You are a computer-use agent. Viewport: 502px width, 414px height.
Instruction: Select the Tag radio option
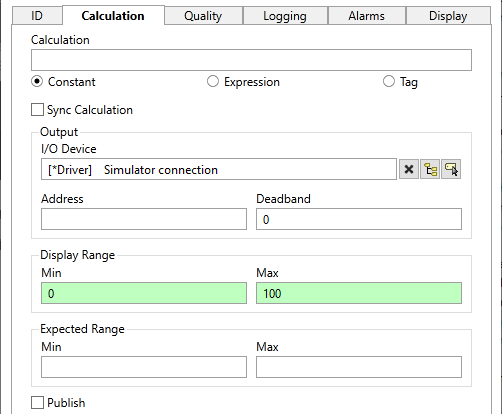[389, 82]
